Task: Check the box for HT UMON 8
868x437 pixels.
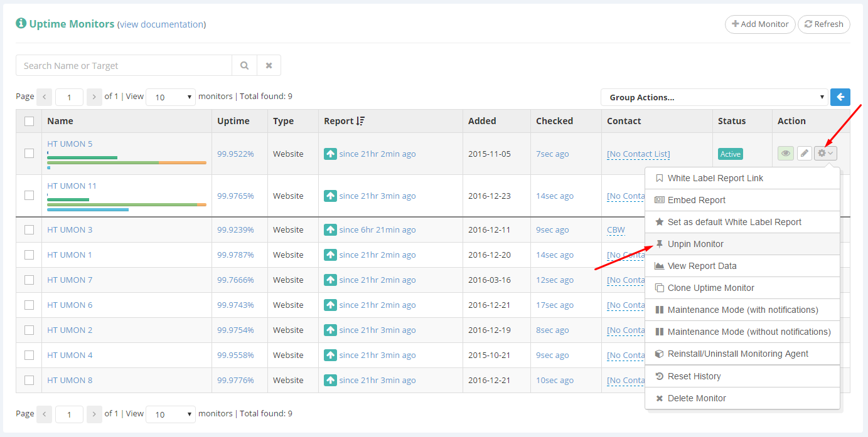Action: [29, 380]
